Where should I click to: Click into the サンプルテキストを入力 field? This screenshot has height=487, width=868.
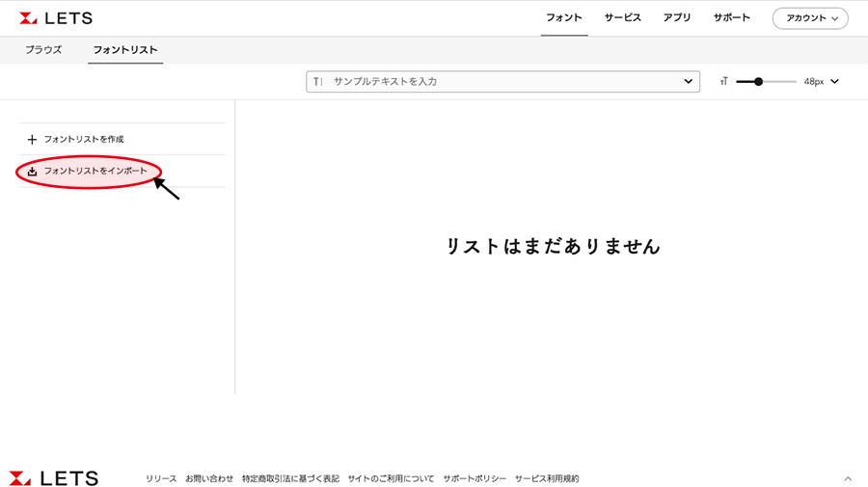tap(502, 81)
